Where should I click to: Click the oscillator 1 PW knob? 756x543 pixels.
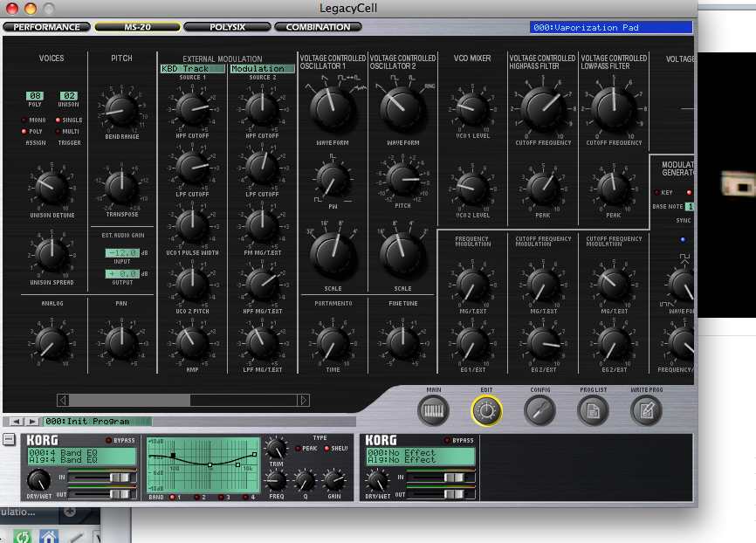(x=333, y=181)
